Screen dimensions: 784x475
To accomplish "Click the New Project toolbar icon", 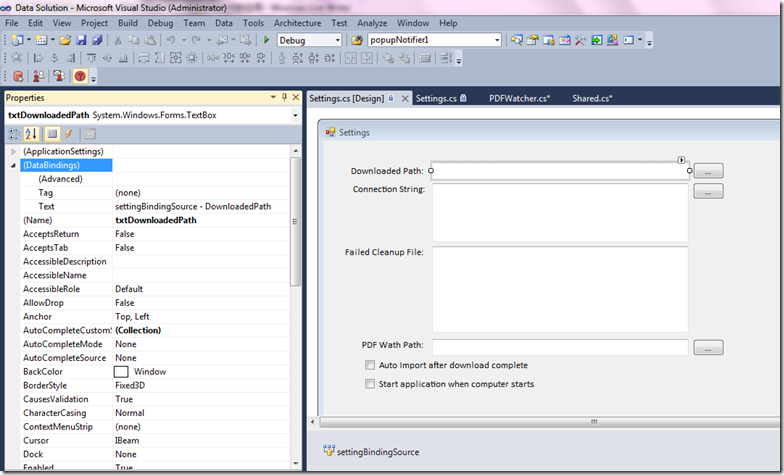I will pyautogui.click(x=17, y=40).
